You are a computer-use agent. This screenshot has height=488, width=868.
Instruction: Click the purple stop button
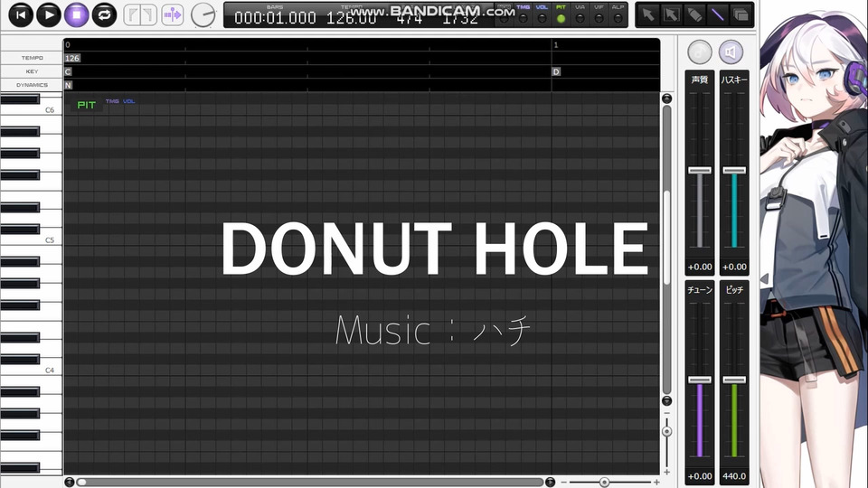[76, 15]
